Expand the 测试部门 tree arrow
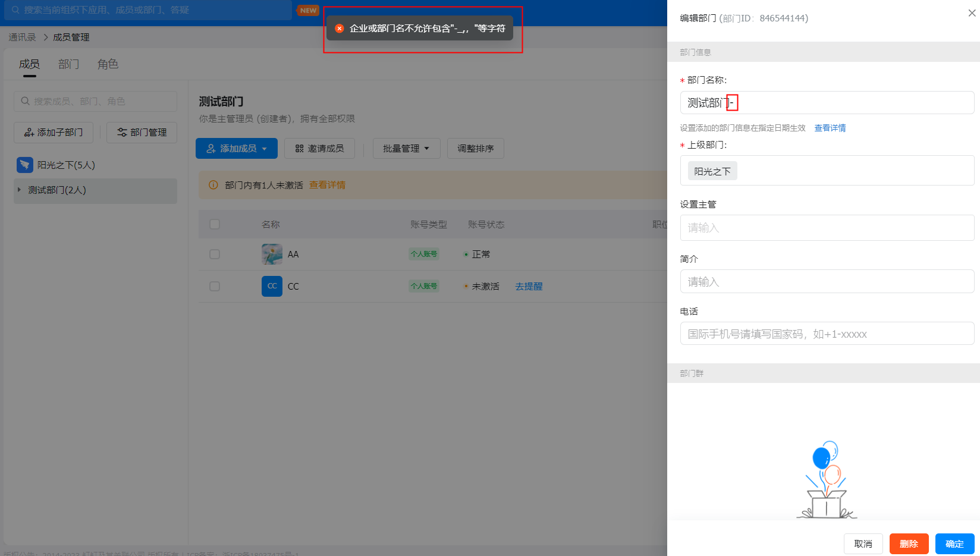Screen dimensions: 980x556 19,190
